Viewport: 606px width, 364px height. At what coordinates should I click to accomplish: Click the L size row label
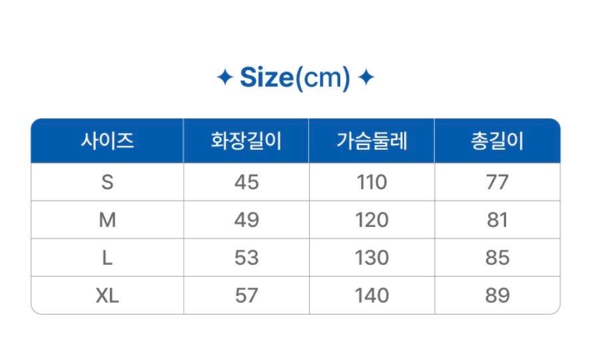(107, 258)
